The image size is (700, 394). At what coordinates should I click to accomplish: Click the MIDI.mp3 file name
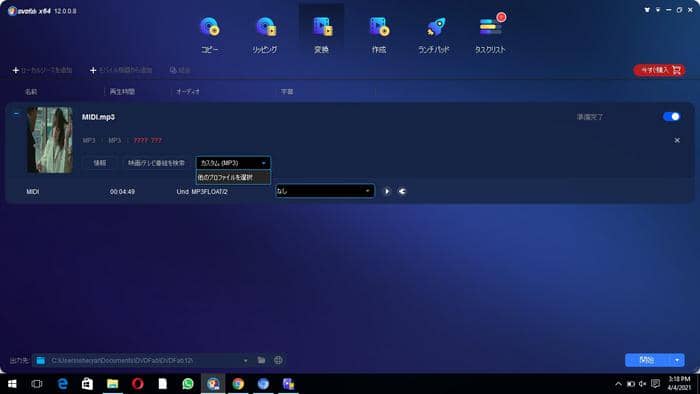[98, 117]
